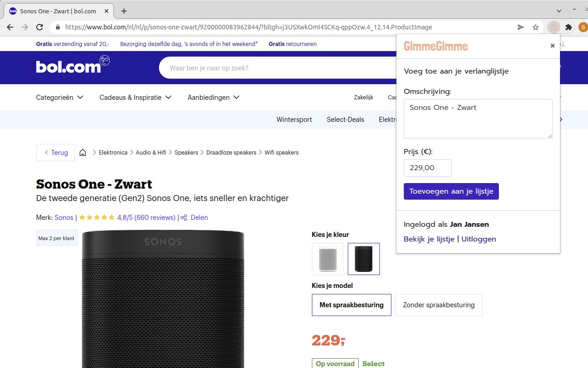Screen dimensions: 588x368
Task: Open the browser profile avatar B
Action: (x=583, y=27)
